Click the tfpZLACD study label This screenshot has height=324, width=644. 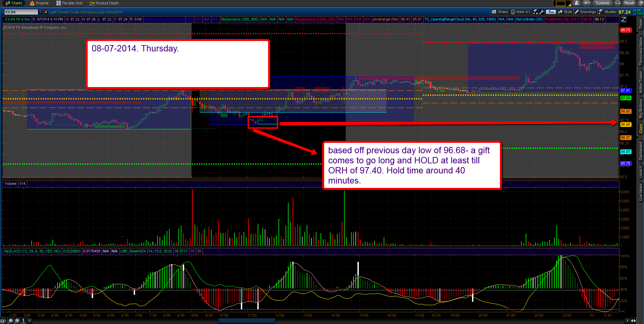click(32, 251)
